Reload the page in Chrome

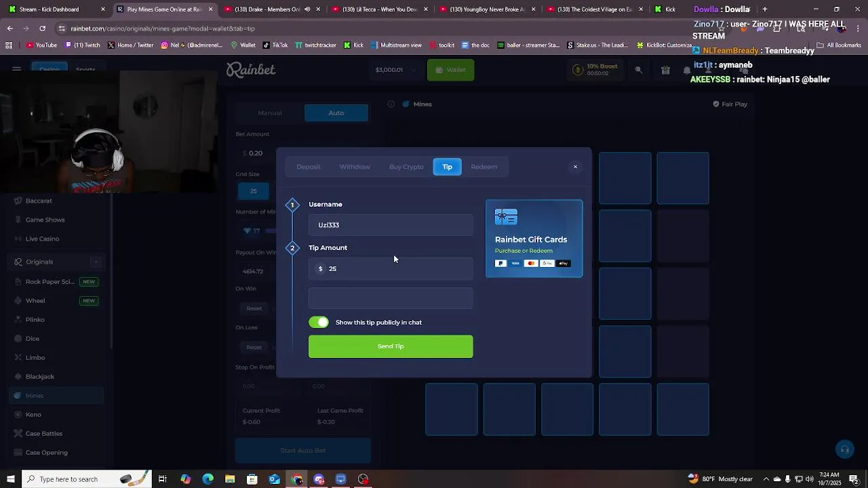[x=42, y=28]
